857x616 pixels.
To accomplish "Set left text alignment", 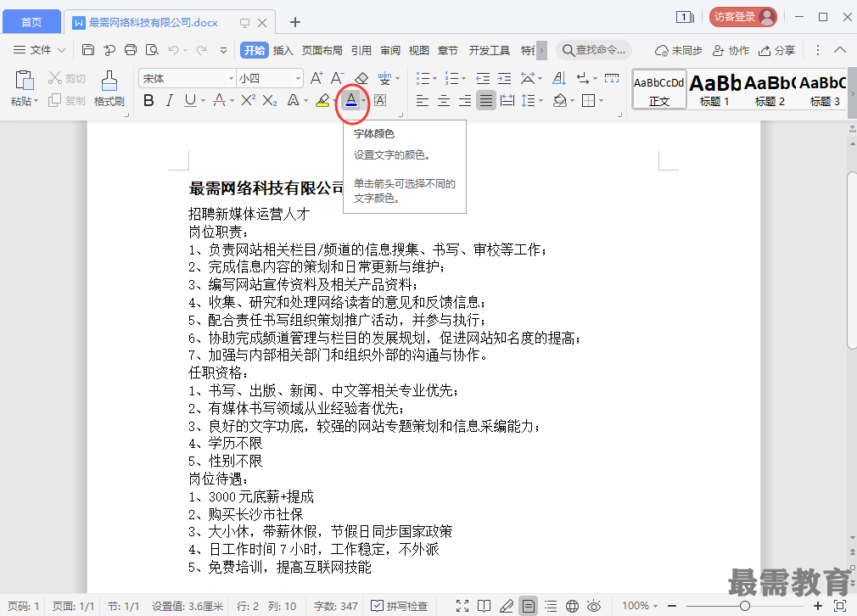I will [422, 100].
